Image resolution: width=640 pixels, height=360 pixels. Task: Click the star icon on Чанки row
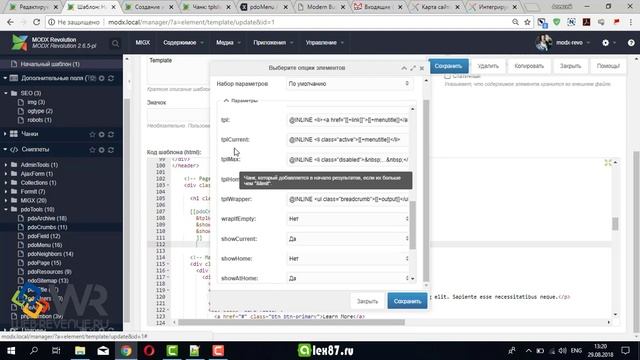92,134
